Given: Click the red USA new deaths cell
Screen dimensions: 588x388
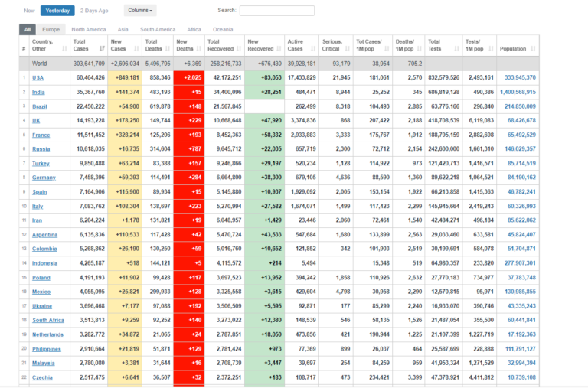Looking at the screenshot, I should click(189, 77).
